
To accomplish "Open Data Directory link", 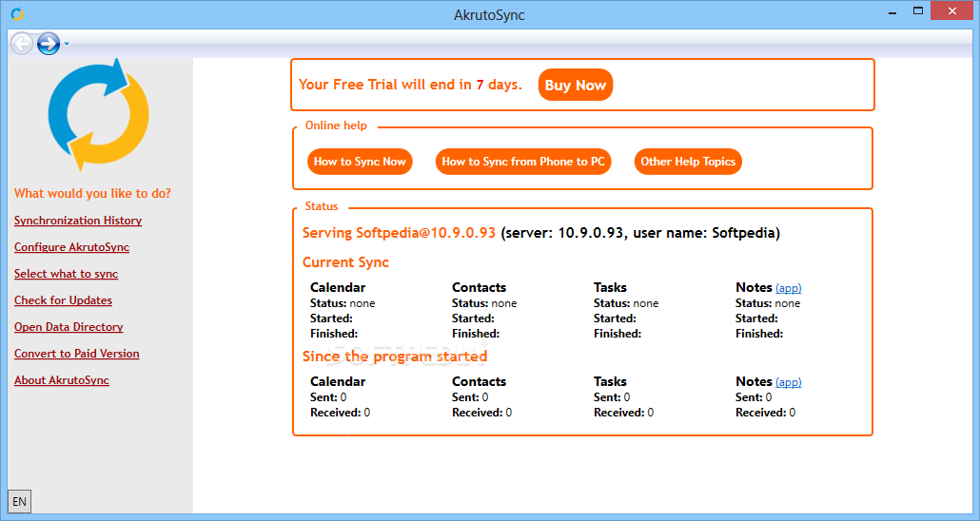I will [x=69, y=327].
